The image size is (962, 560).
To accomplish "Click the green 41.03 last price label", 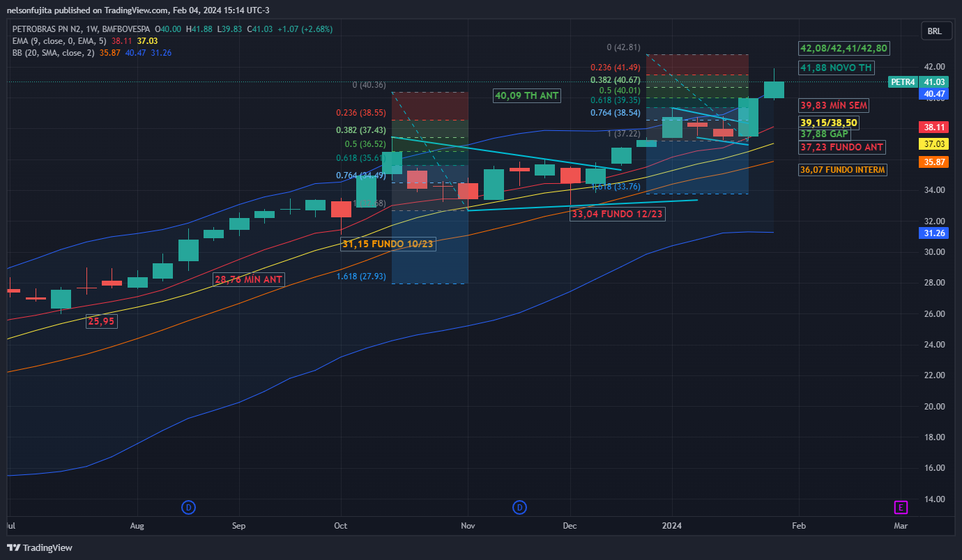I will coord(934,82).
